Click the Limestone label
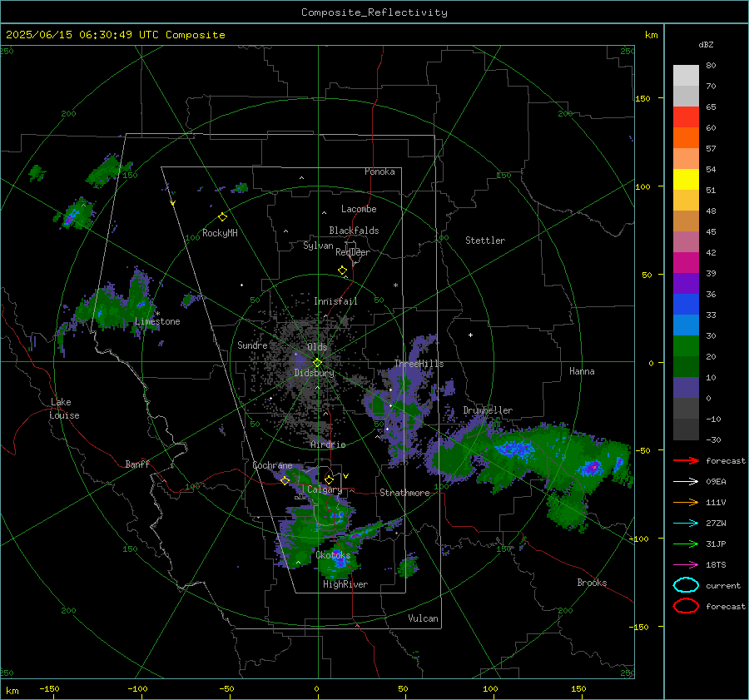 tap(157, 321)
